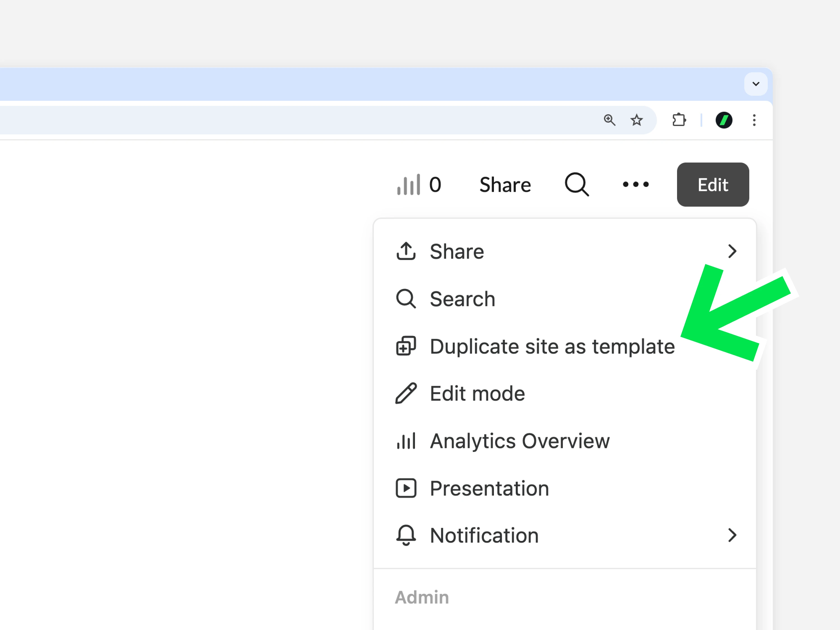Click the dark Edit button

(x=713, y=185)
